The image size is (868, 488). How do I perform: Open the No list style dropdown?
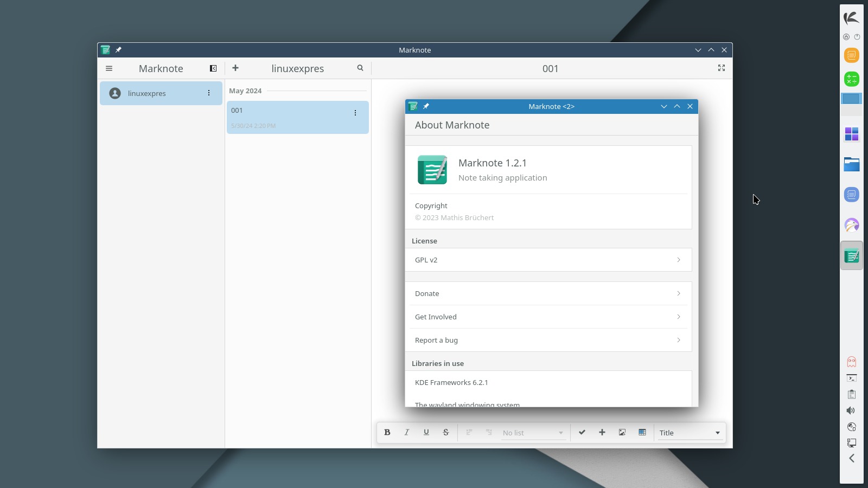point(533,433)
